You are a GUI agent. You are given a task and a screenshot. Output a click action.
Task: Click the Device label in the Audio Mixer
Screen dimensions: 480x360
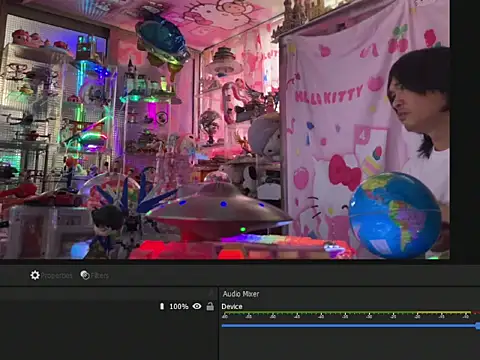232,306
